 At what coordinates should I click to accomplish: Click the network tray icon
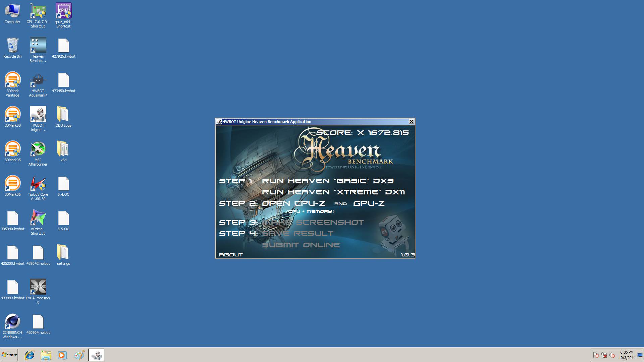604,355
